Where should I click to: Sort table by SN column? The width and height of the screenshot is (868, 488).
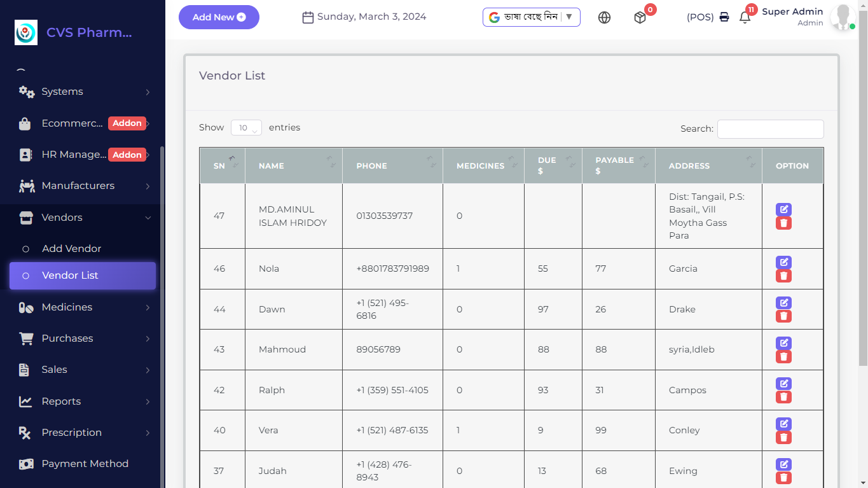click(x=222, y=165)
